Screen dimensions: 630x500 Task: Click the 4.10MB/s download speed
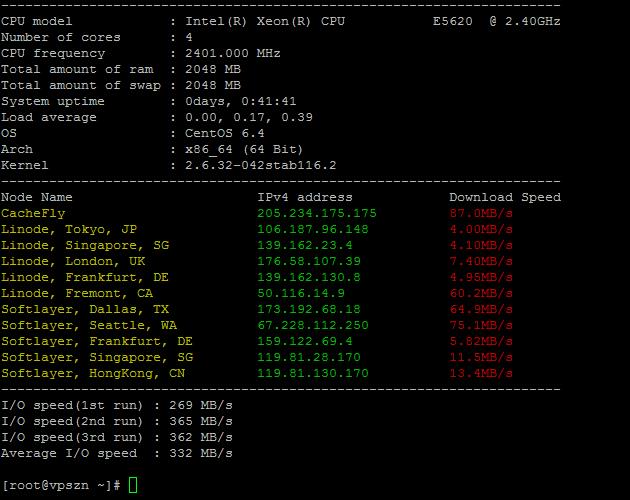coord(481,246)
